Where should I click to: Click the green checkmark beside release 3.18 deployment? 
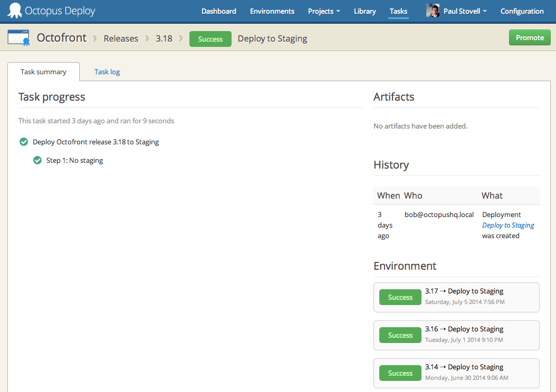[24, 141]
